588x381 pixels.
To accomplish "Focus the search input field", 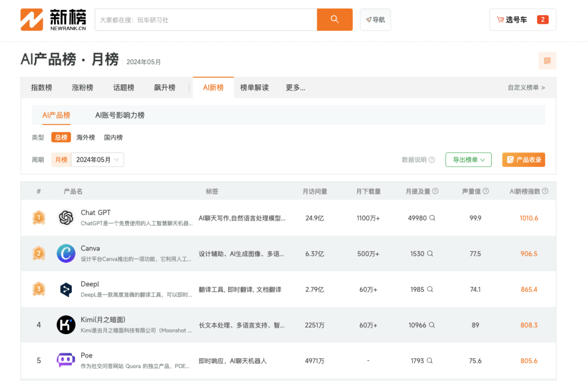I will pos(206,20).
